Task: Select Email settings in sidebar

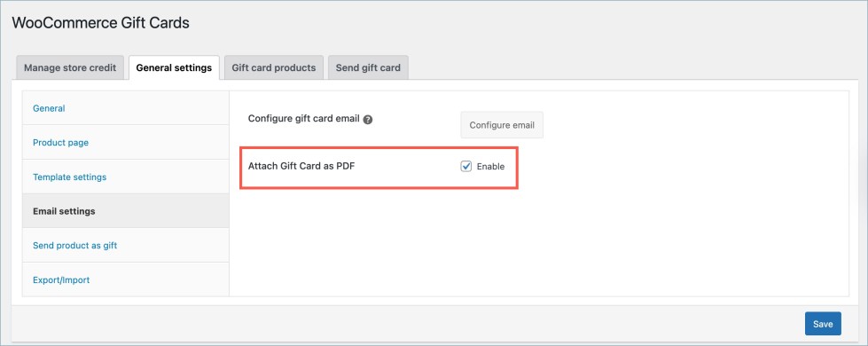Action: point(126,211)
